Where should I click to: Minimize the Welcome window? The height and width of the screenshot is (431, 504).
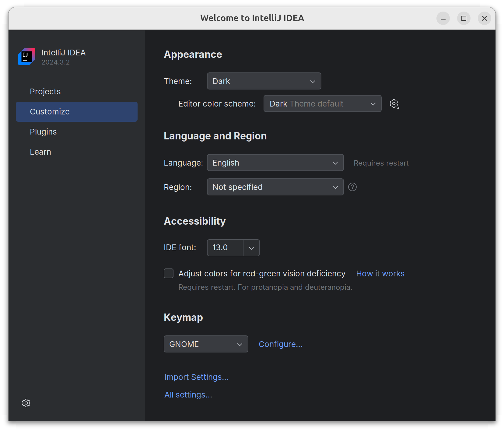pos(443,18)
